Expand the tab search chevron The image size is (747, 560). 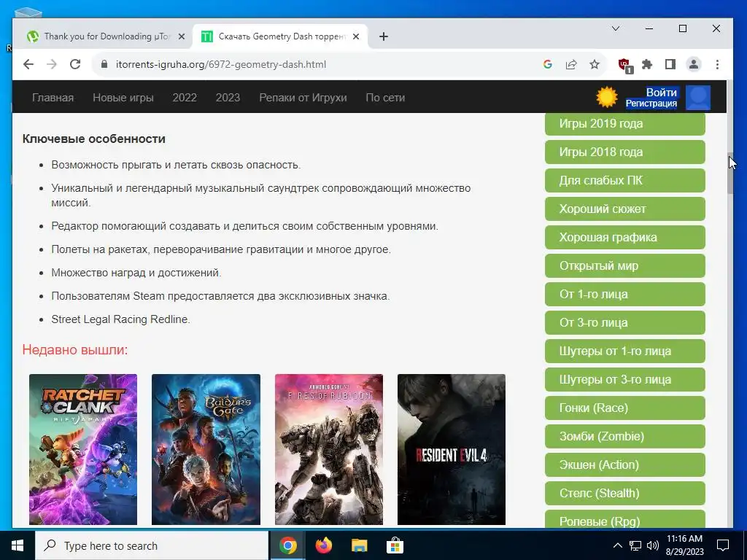[616, 28]
